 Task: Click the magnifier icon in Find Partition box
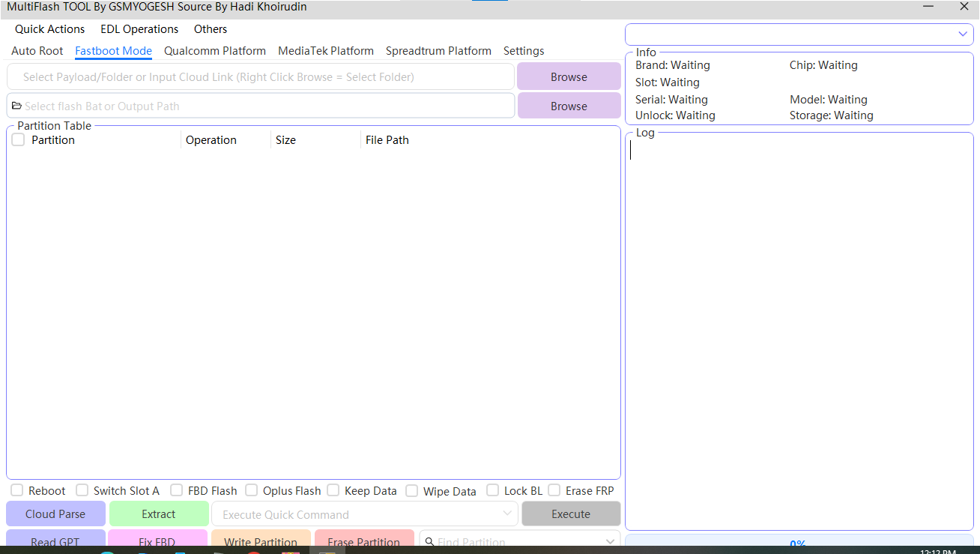428,541
